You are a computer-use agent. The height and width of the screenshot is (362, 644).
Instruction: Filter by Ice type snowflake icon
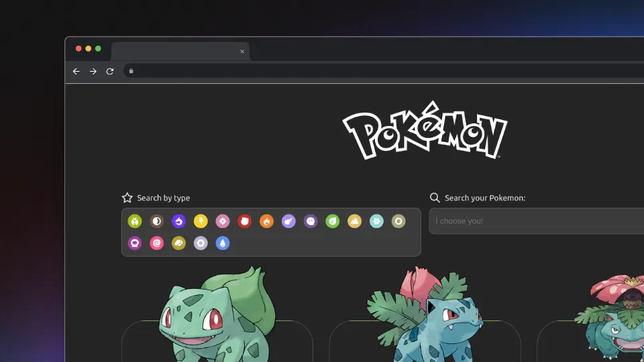coord(376,221)
